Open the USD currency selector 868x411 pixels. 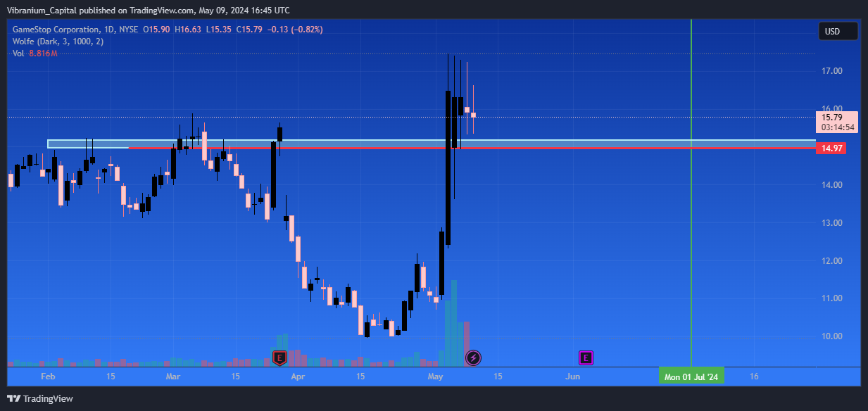838,31
